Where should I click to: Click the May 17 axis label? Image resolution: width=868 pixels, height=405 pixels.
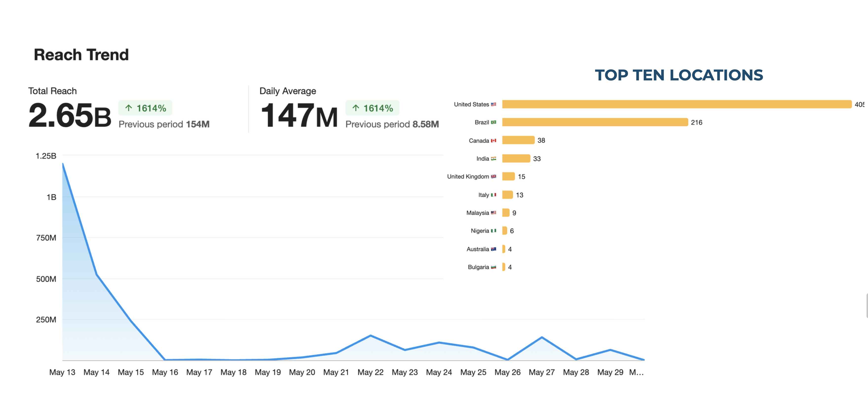[199, 372]
